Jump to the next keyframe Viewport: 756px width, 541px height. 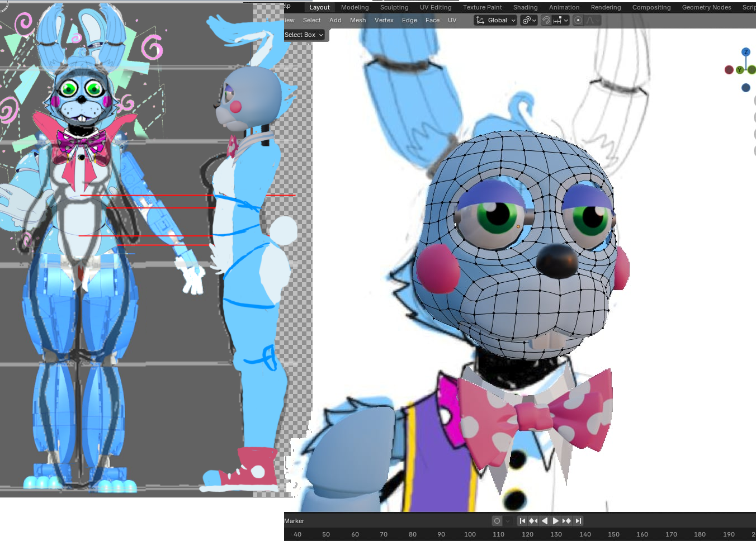[x=566, y=521]
